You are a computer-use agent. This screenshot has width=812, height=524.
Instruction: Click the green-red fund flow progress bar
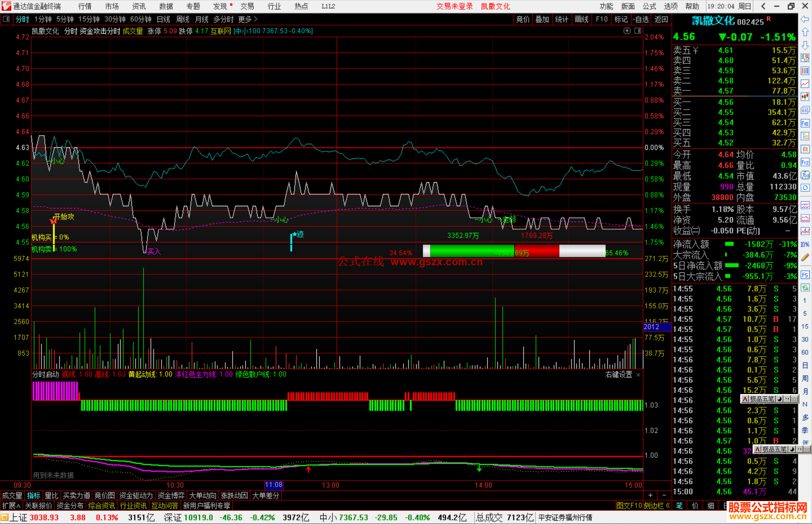click(514, 251)
